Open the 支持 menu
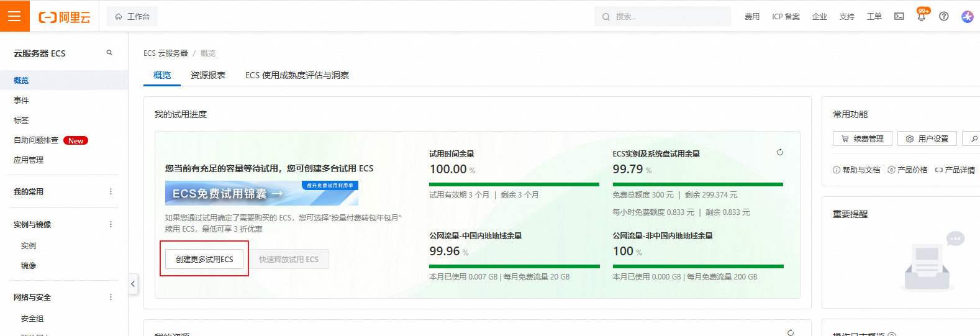Image resolution: width=980 pixels, height=336 pixels. [847, 17]
